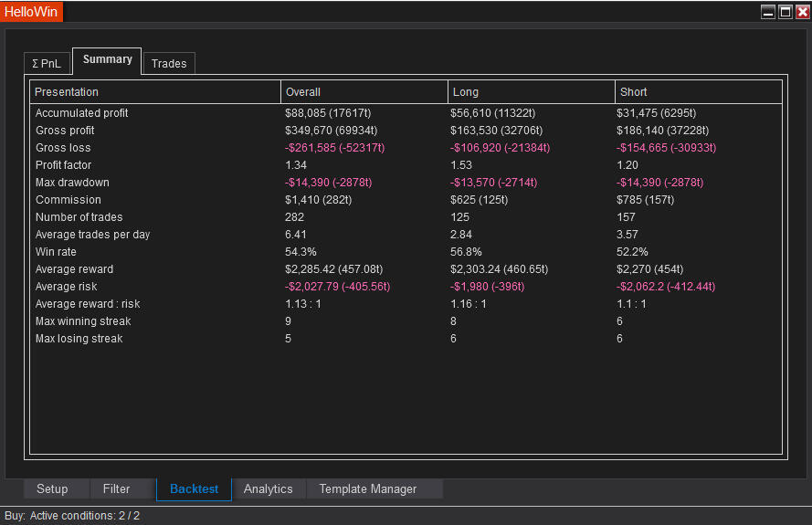Select the Accumulated profit row
This screenshot has width=812, height=525.
81,113
